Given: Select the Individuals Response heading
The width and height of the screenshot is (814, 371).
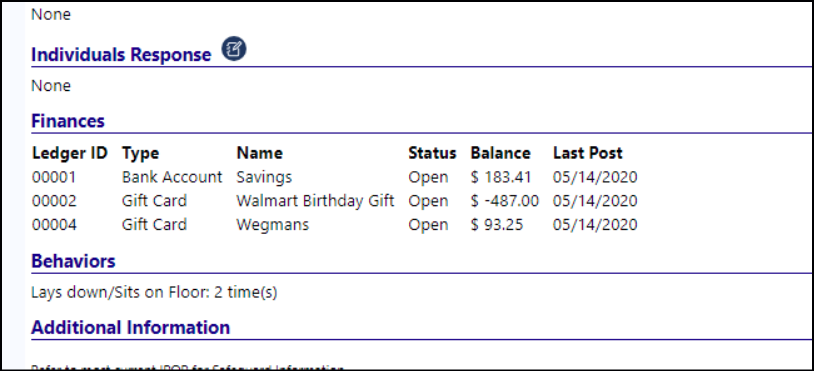Looking at the screenshot, I should [121, 54].
